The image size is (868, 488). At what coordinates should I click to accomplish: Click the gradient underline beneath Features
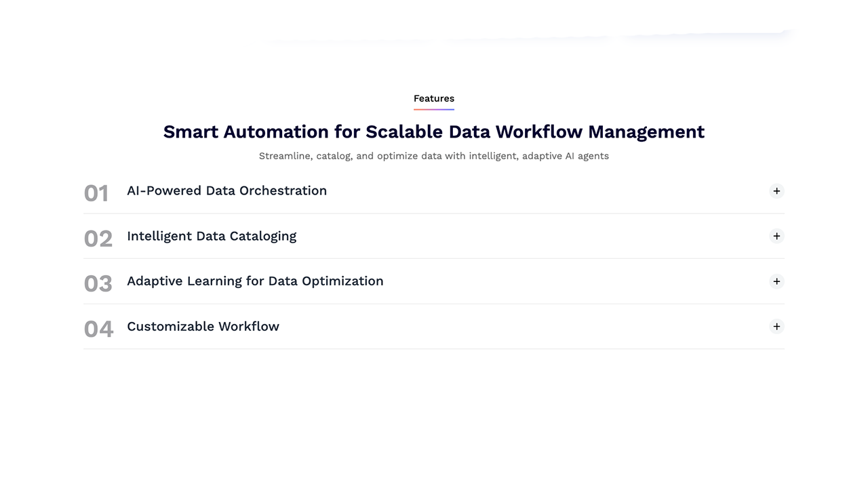point(434,109)
